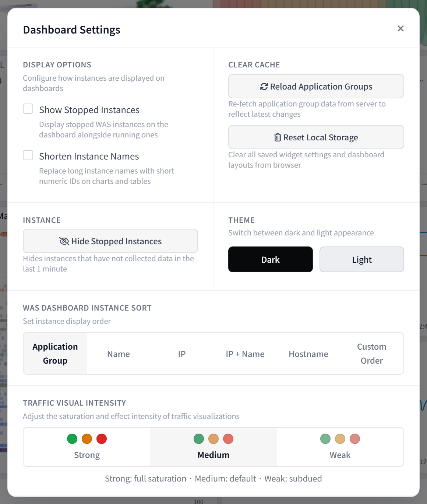Enable Show Stopped Instances checkbox
427x504 pixels.
pos(28,109)
